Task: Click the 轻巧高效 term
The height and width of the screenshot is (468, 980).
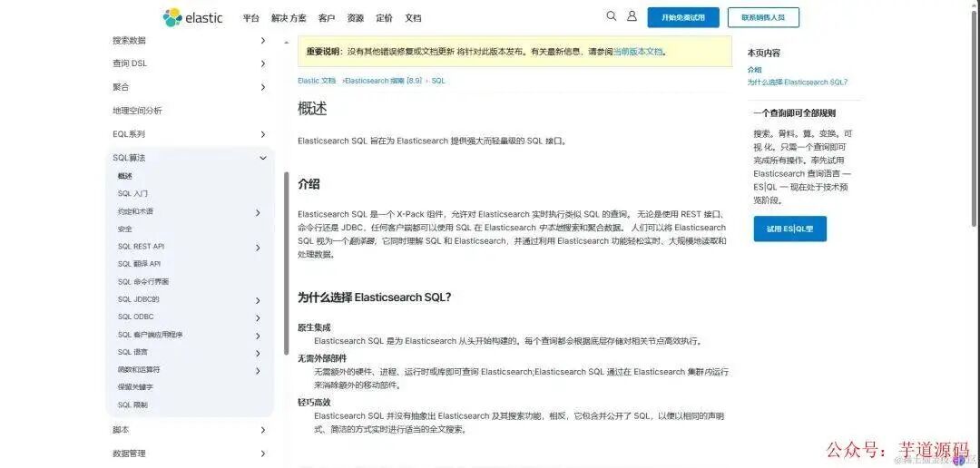Action: pos(314,403)
